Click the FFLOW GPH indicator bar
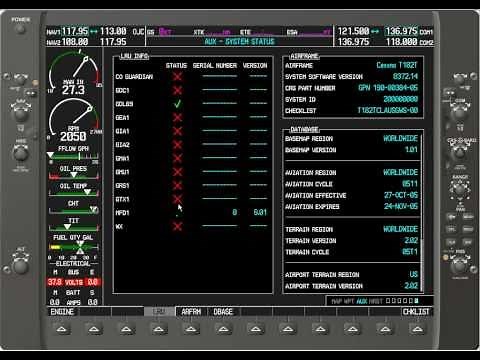The width and height of the screenshot is (480, 360). point(74,156)
